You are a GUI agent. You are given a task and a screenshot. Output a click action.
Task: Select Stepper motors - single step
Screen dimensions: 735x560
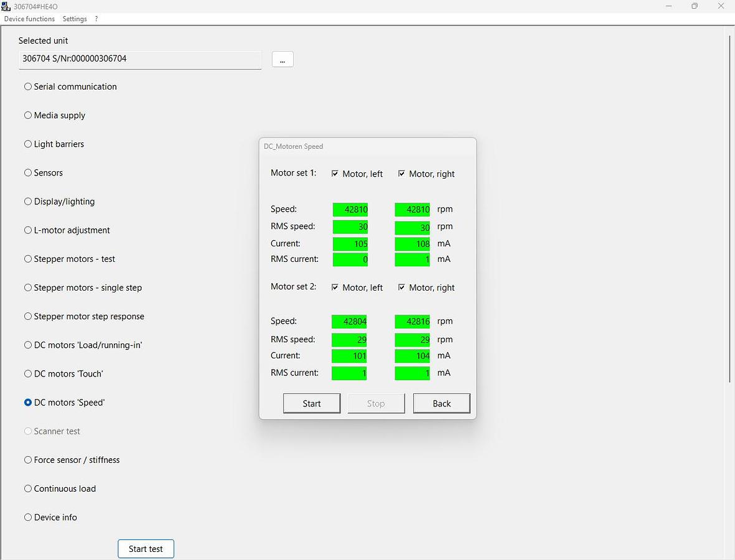click(x=28, y=287)
